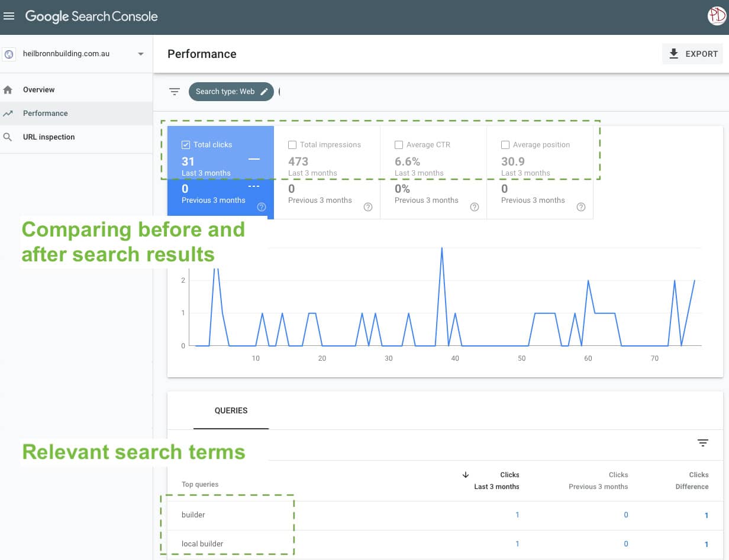Open help icon on Total clicks card
Screen dimensions: 729x560
[x=262, y=207]
